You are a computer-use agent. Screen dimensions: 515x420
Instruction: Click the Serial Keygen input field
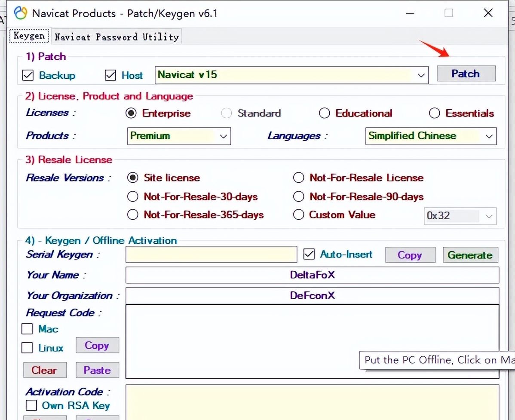point(211,254)
